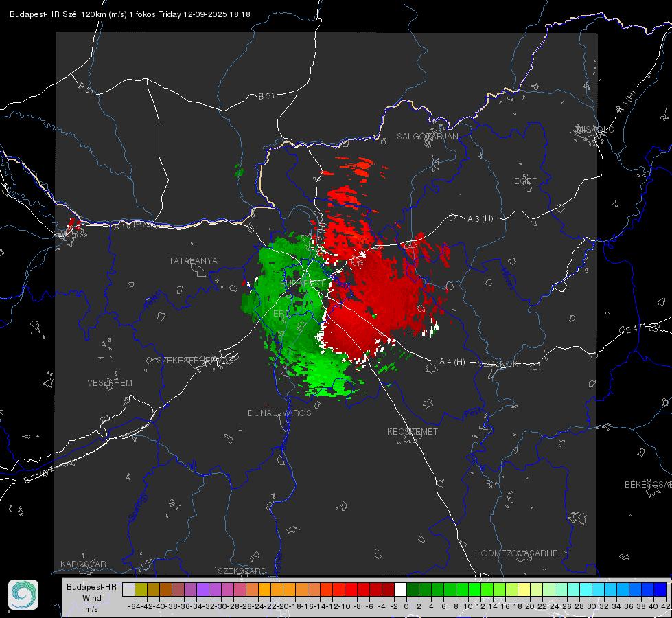This screenshot has height=618, width=672.
Task: Click the B 51 label north of Budapest
Action: point(266,96)
